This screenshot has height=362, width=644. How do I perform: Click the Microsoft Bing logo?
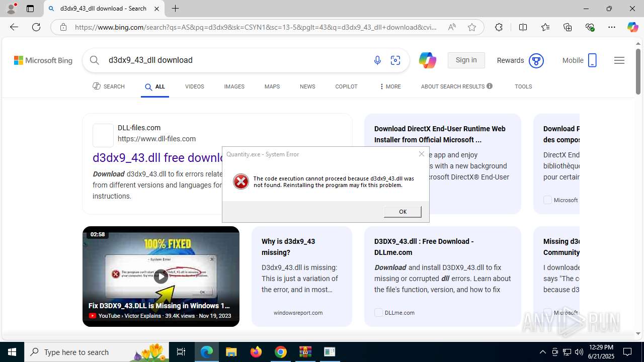43,60
